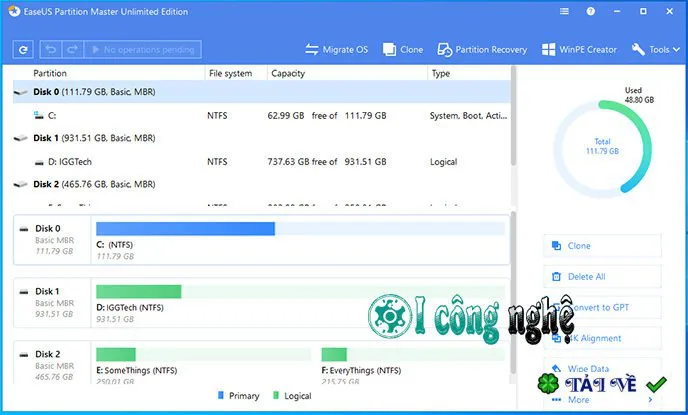This screenshot has width=688, height=415.
Task: Select the Disk 1 Basic MBR label in disk map
Action: (52, 303)
